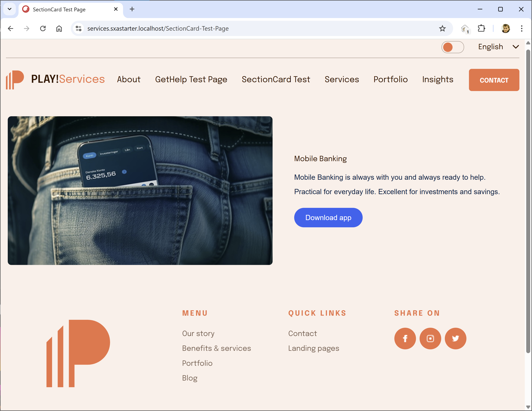
Task: Reload the current page
Action: coord(43,28)
